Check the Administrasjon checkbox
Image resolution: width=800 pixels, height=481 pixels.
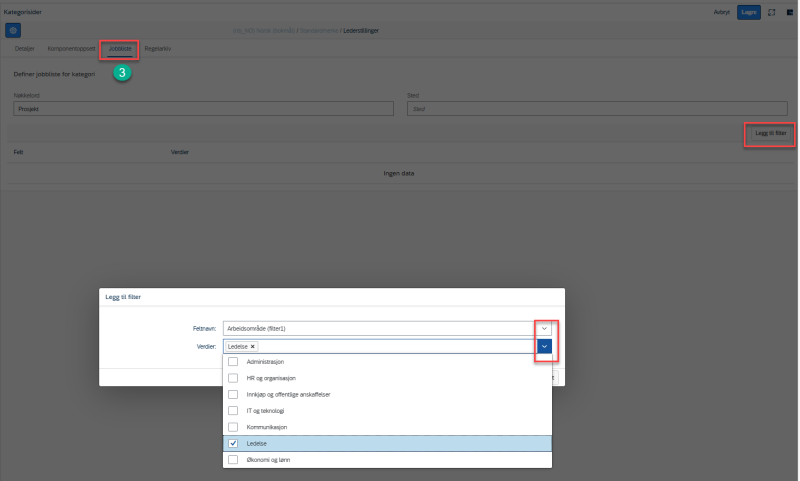233,362
